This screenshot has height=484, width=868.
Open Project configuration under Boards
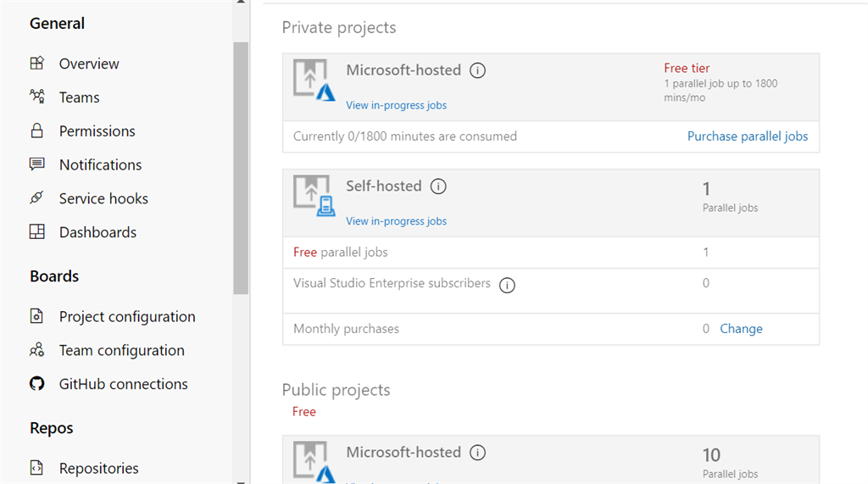pyautogui.click(x=127, y=317)
